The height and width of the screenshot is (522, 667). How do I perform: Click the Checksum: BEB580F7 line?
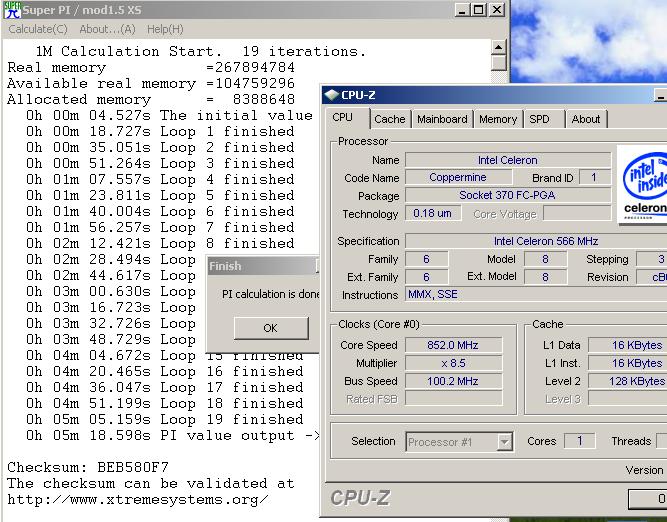coord(88,468)
